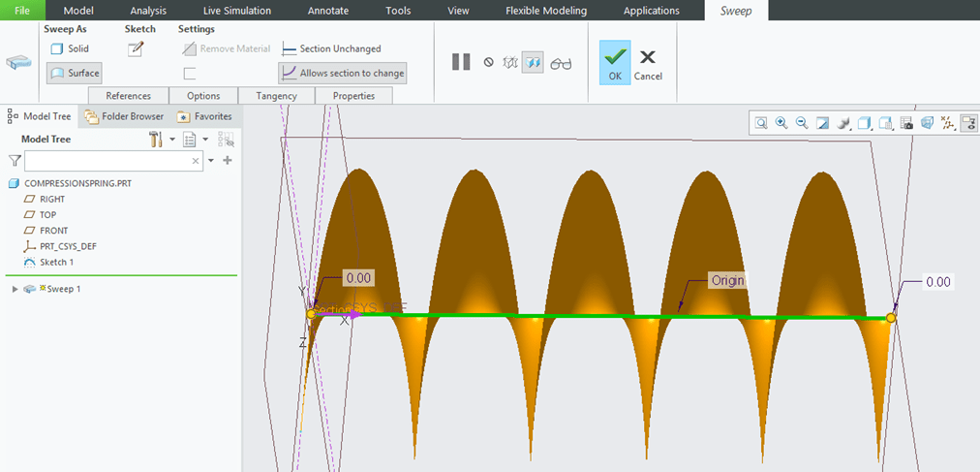
Task: Pause the sweep feature tool
Action: (x=461, y=62)
